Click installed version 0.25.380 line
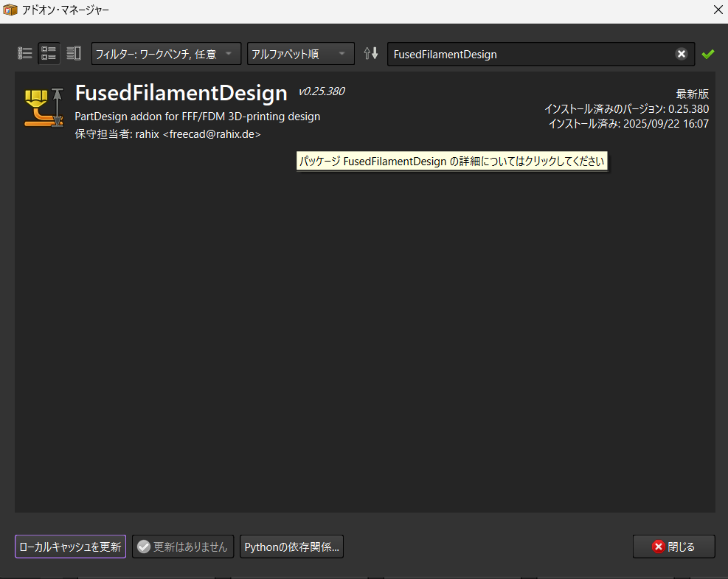Viewport: 728px width, 579px height. (x=626, y=109)
